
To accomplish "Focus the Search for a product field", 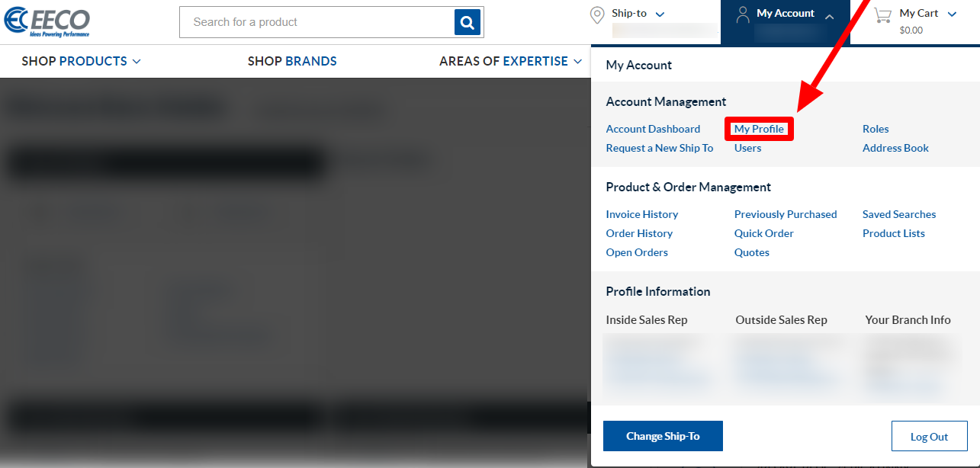I will pos(316,22).
